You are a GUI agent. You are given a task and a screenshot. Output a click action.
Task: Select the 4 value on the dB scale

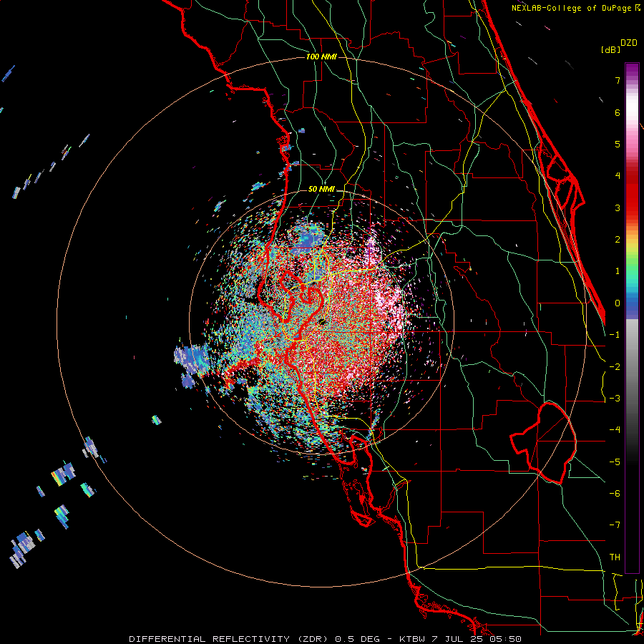618,176
